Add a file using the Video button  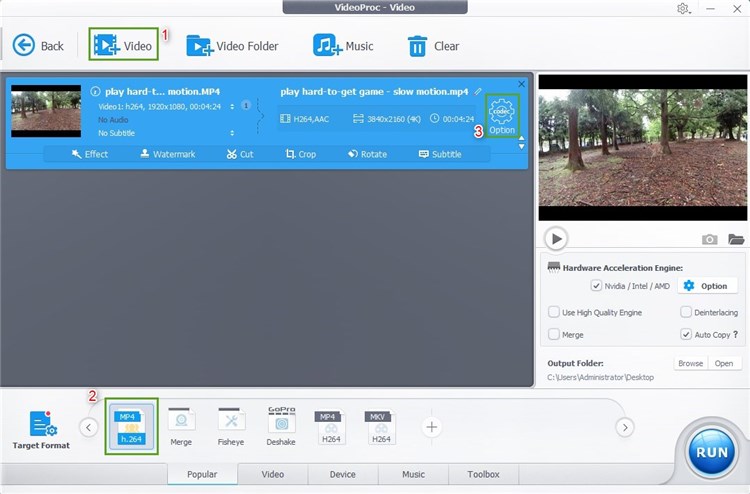click(x=123, y=44)
